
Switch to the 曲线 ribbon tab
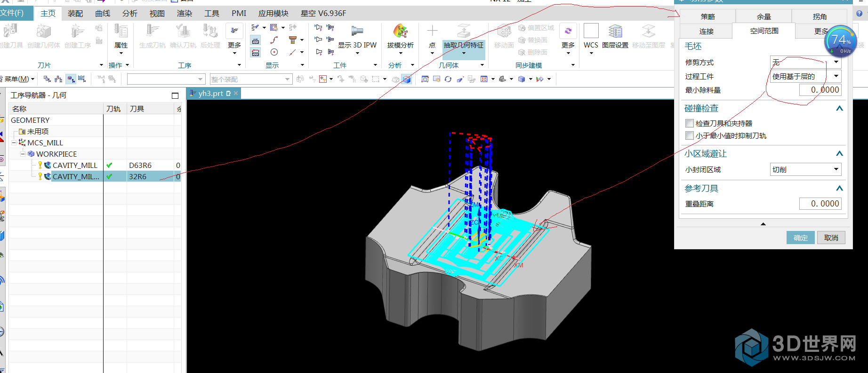(x=103, y=14)
